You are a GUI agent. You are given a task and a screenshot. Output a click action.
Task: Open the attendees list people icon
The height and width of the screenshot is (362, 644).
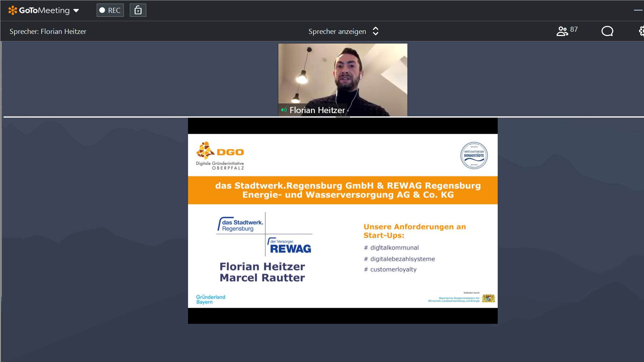click(562, 31)
